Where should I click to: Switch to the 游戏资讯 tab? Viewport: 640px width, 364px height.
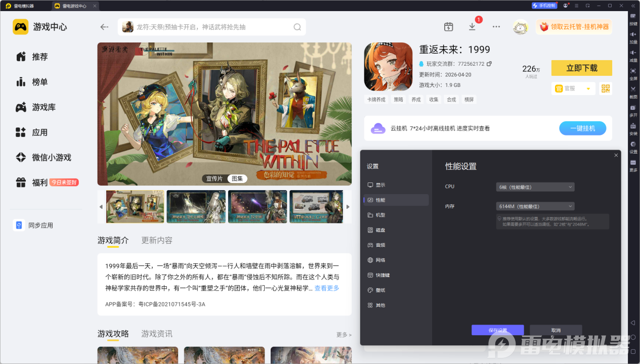point(157,334)
